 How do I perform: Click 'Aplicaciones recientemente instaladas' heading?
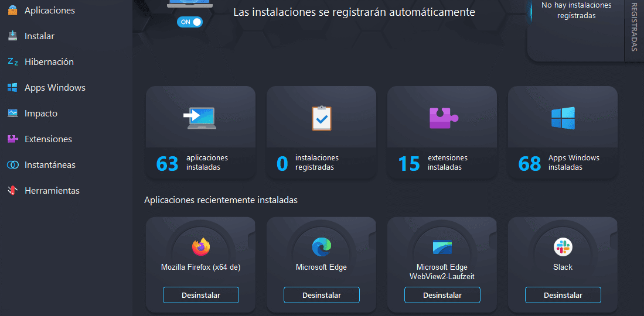pyautogui.click(x=221, y=200)
